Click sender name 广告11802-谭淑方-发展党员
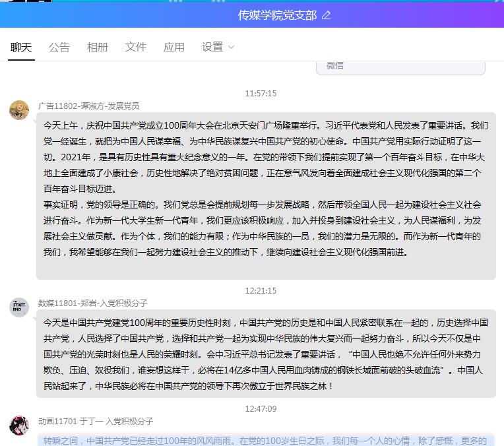Image resolution: width=504 pixels, height=446 pixels. pyautogui.click(x=88, y=106)
